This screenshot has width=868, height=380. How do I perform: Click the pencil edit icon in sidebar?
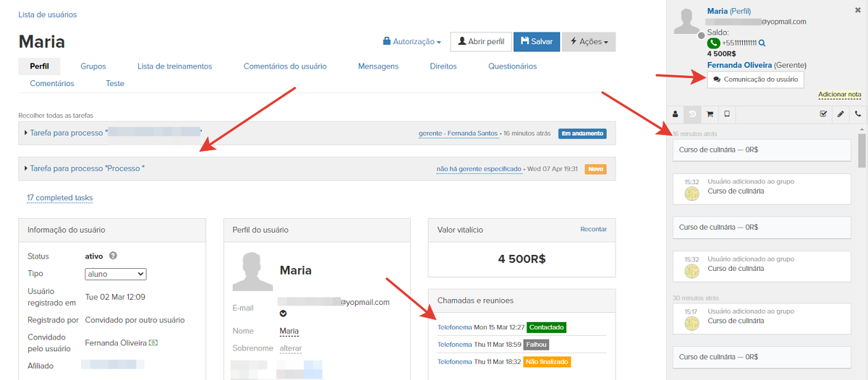pyautogui.click(x=840, y=114)
